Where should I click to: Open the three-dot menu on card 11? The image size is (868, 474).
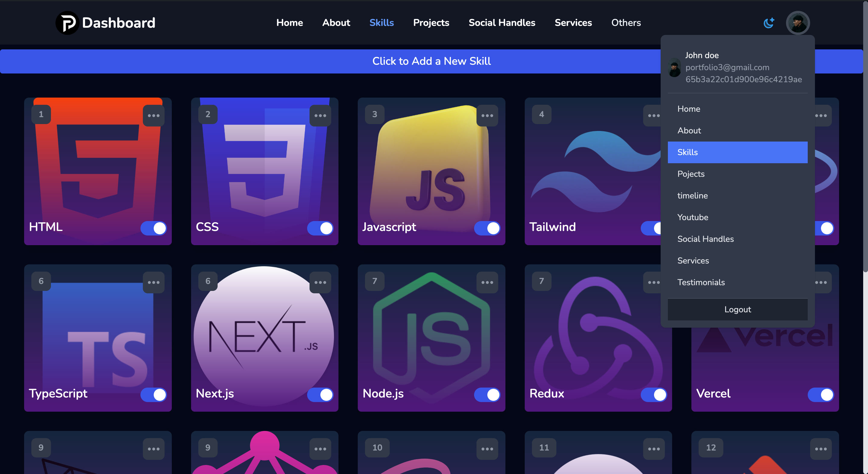point(654,449)
